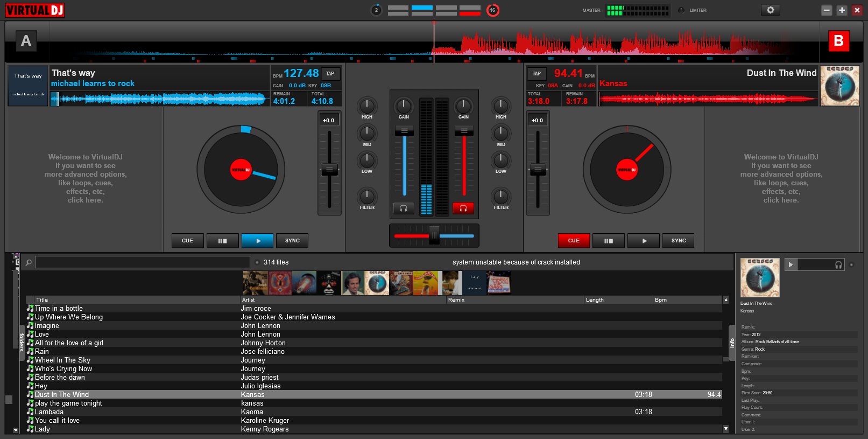This screenshot has width=868, height=439.
Task: Click right channel HIGH EQ knob
Action: click(500, 106)
